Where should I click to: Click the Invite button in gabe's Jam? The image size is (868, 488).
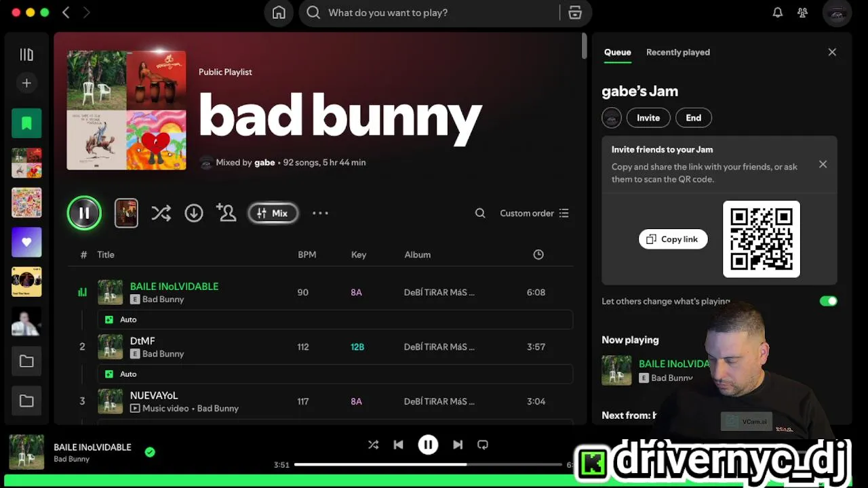coord(648,118)
